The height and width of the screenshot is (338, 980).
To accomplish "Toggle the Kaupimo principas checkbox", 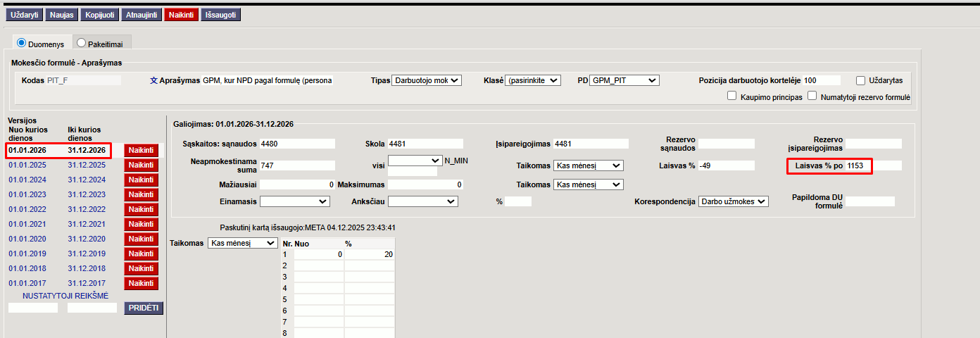I will click(x=731, y=96).
